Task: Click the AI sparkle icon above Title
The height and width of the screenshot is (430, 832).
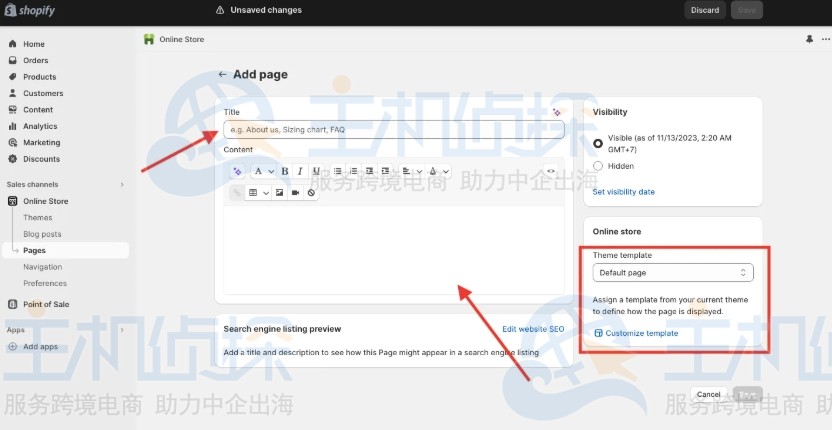Action: 557,113
